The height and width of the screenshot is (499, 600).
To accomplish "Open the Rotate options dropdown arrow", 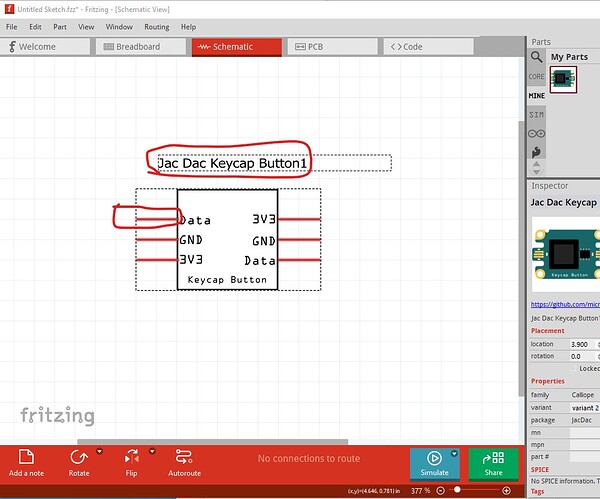I will tap(99, 452).
